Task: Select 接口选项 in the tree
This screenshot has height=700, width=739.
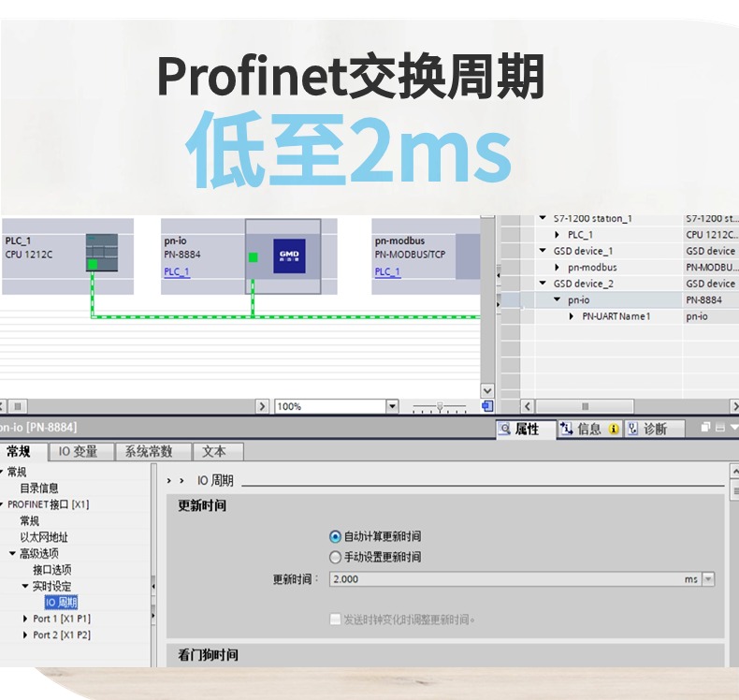Action: 52,569
